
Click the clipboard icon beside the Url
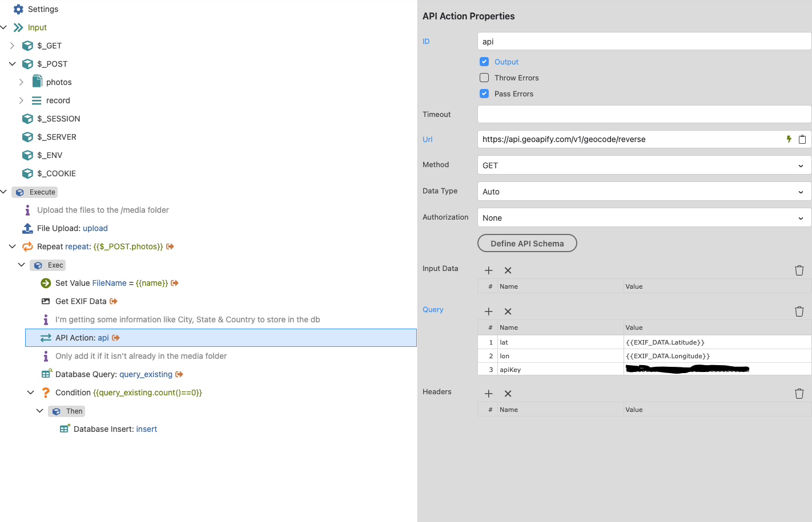pyautogui.click(x=802, y=139)
